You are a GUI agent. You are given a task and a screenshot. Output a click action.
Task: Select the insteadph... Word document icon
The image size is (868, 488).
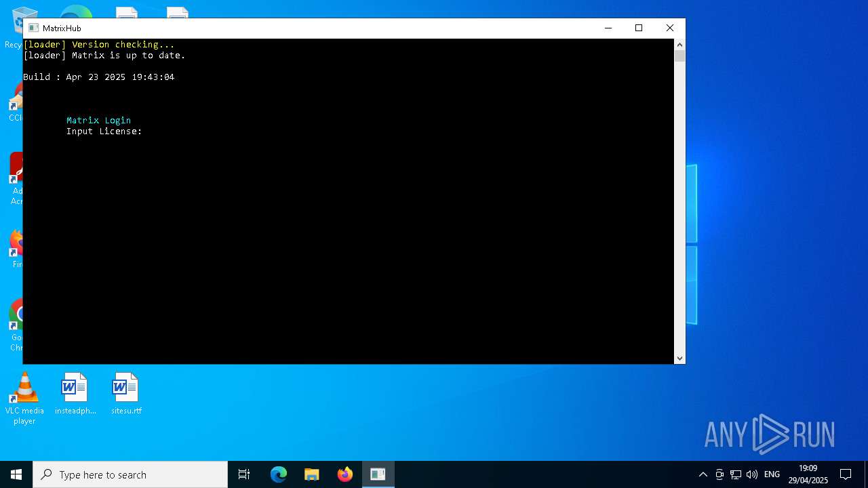pos(75,394)
